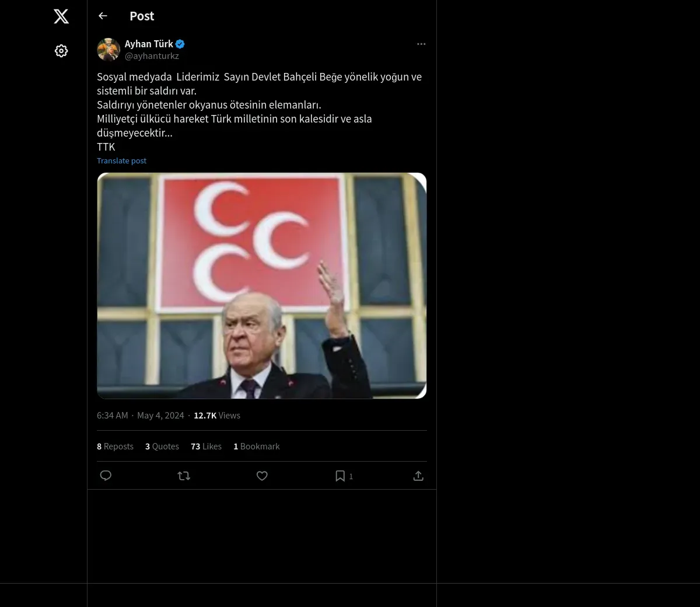Translate post link under the text
This screenshot has height=607, width=700.
click(121, 161)
